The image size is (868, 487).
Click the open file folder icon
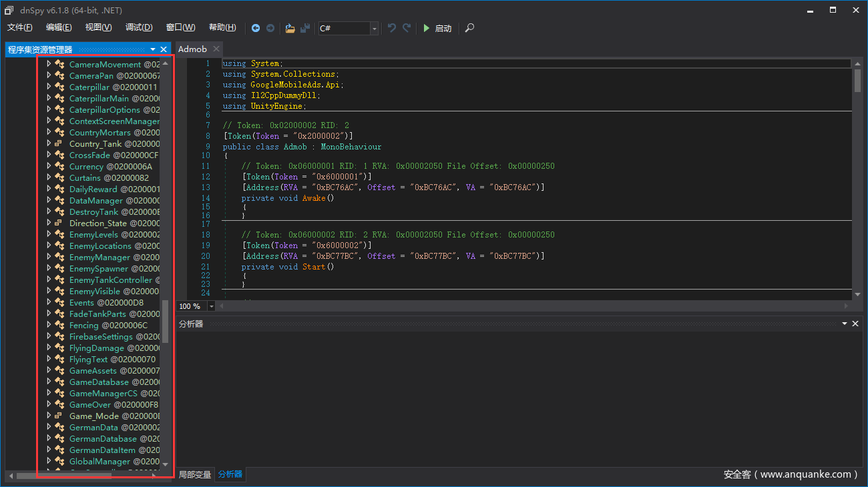point(290,28)
